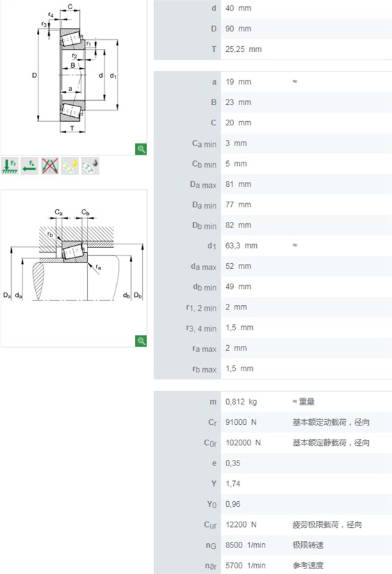Select the Cur value 12200 N
The image size is (392, 574).
click(x=241, y=525)
